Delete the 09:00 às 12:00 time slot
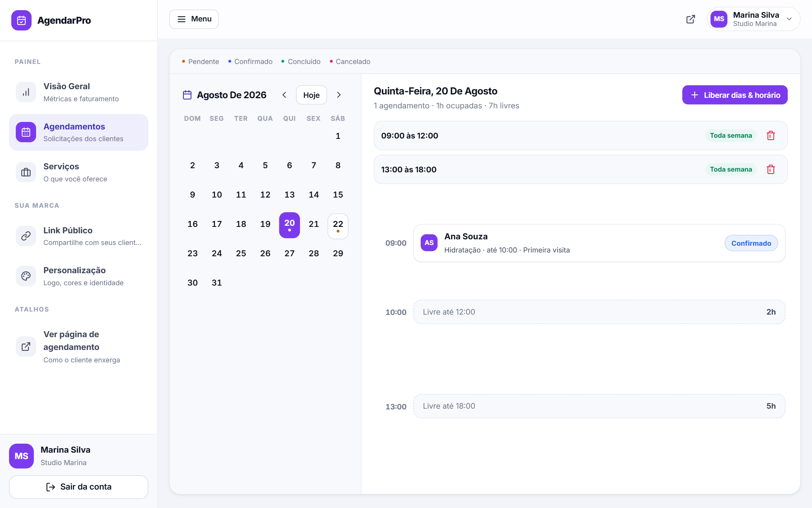Image resolution: width=812 pixels, height=508 pixels. point(771,135)
